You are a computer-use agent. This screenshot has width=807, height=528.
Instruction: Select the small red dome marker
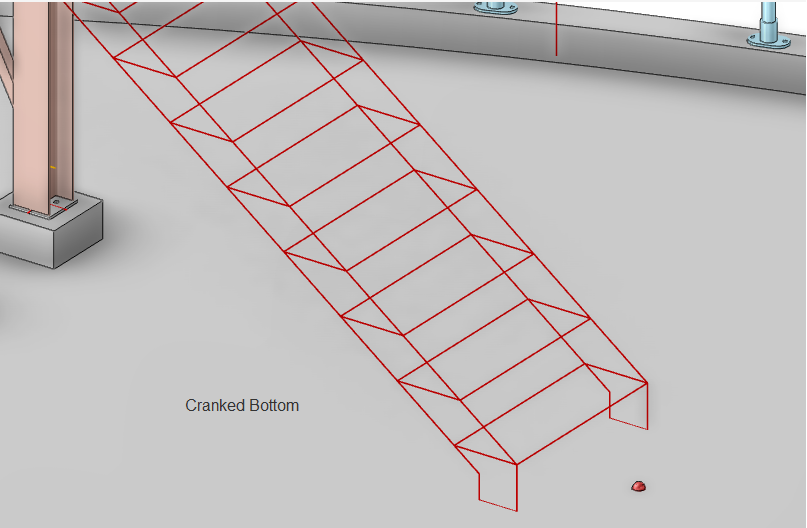[639, 486]
